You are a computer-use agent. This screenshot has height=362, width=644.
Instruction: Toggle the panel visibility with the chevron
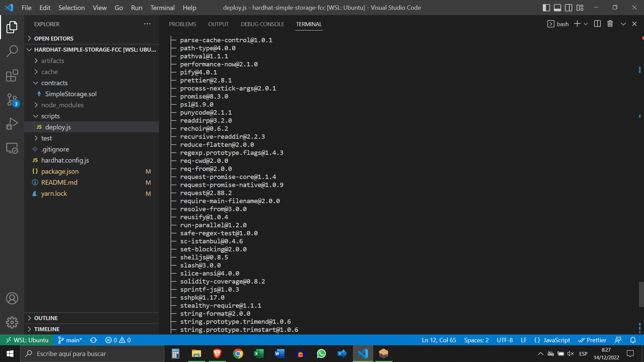pyautogui.click(x=623, y=23)
